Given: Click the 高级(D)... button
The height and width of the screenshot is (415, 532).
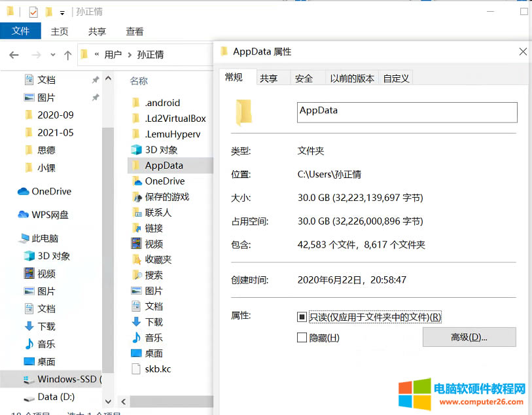Looking at the screenshot, I should [x=469, y=338].
